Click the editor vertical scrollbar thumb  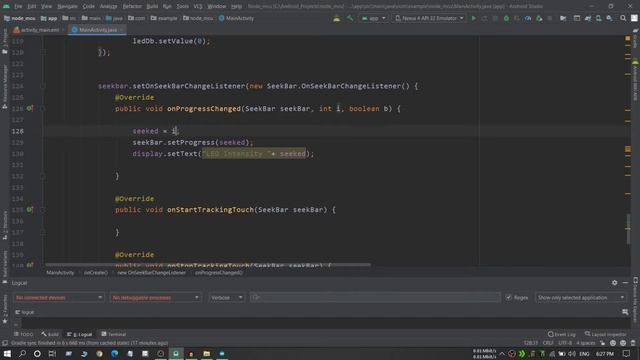tap(628, 229)
